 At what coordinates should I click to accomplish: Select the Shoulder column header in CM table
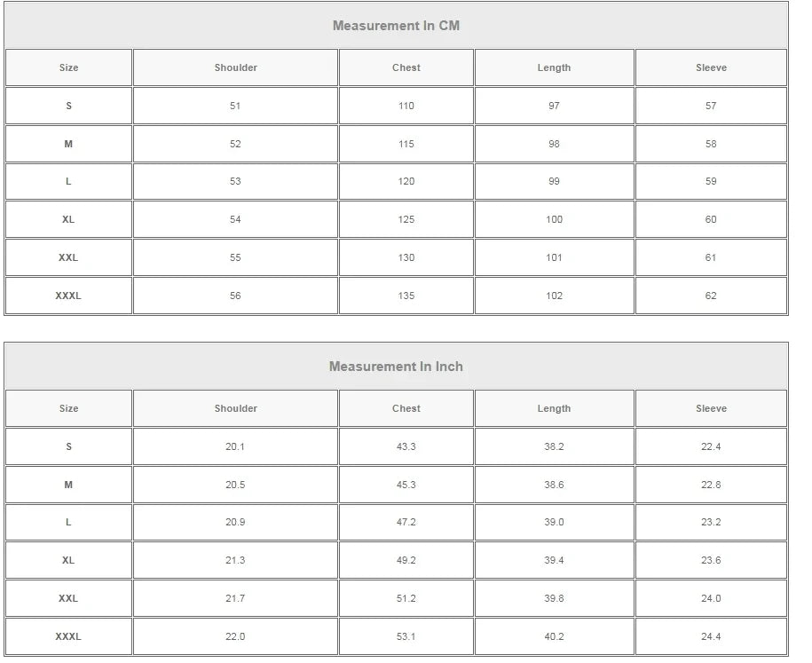tap(235, 67)
